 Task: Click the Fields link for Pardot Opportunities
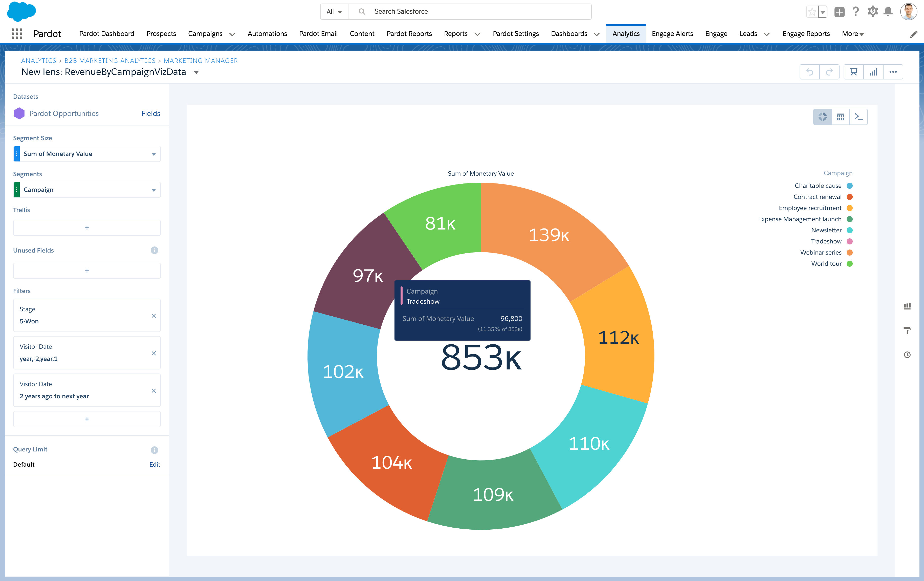point(150,113)
